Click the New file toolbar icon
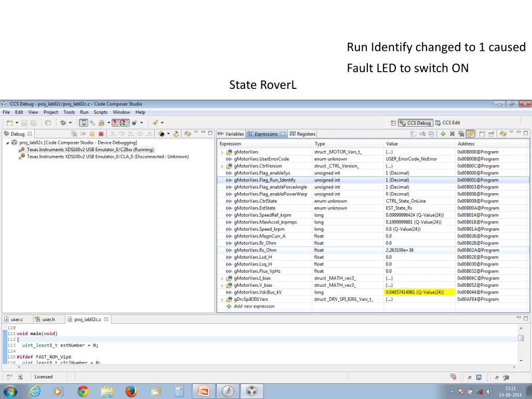 9,123
